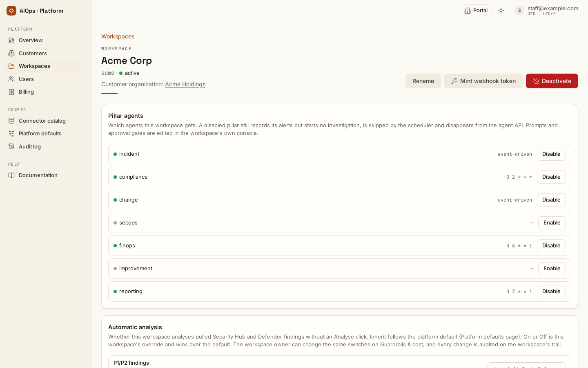Click the Platform defaults sliders icon

coord(11,134)
